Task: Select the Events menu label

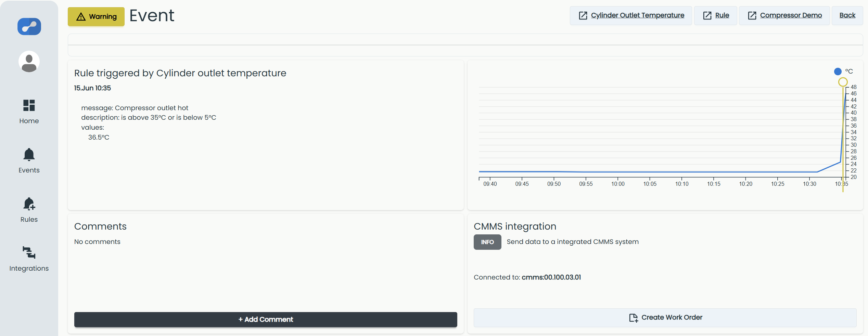Action: (29, 170)
